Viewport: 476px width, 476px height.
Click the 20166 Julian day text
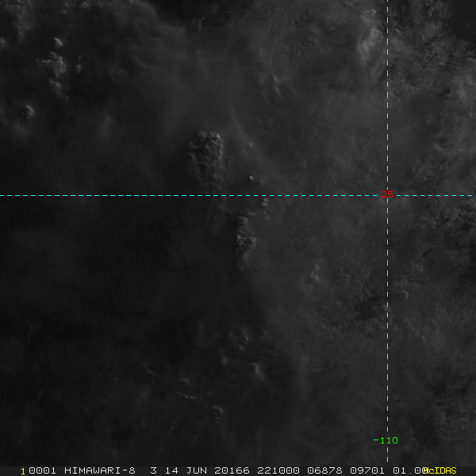click(232, 470)
